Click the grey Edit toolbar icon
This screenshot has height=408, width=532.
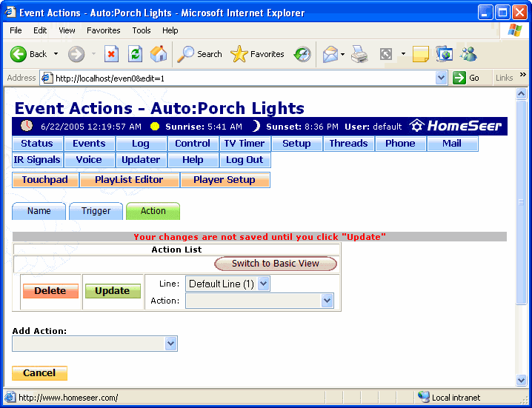pos(386,54)
